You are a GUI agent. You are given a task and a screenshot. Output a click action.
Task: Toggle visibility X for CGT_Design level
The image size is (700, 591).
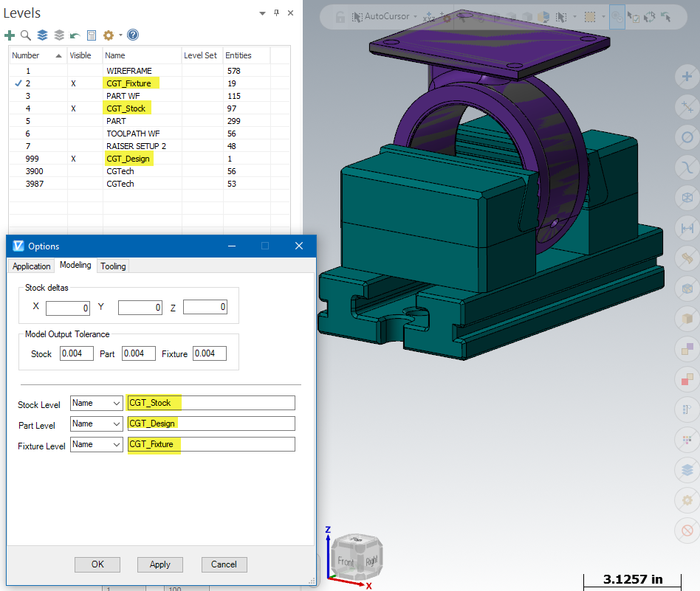click(x=74, y=159)
